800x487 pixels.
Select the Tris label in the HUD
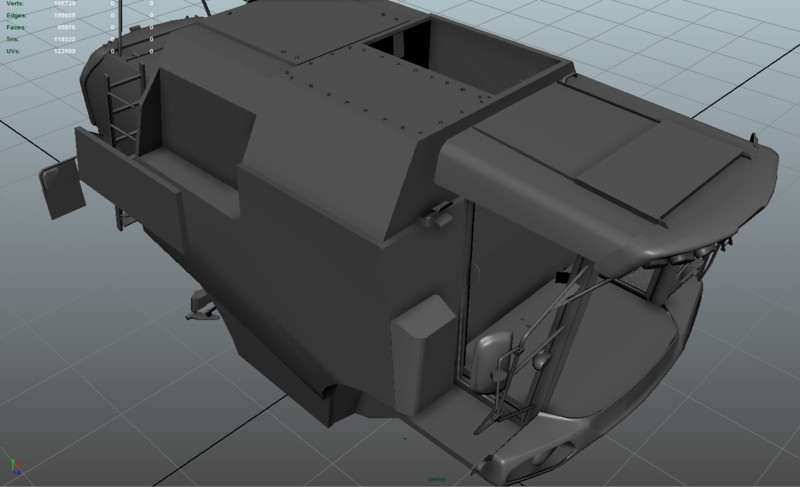pyautogui.click(x=11, y=39)
